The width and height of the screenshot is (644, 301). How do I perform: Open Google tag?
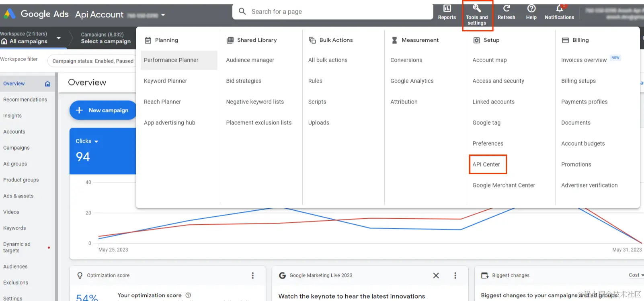tap(486, 123)
